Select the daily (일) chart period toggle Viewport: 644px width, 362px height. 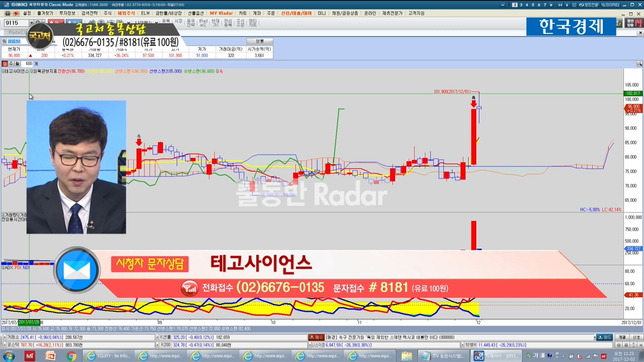coord(5,64)
